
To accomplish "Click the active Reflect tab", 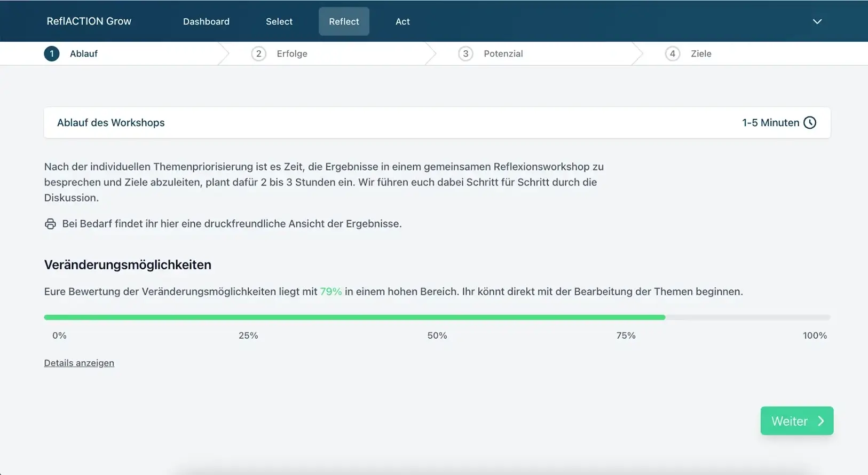I will (344, 21).
